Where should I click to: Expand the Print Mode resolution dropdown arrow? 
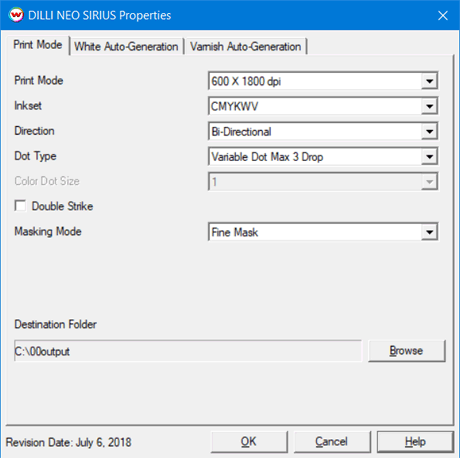pyautogui.click(x=429, y=81)
